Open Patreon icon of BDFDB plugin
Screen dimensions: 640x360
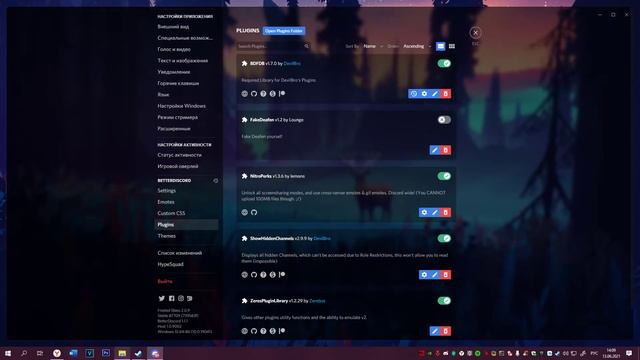click(x=282, y=94)
